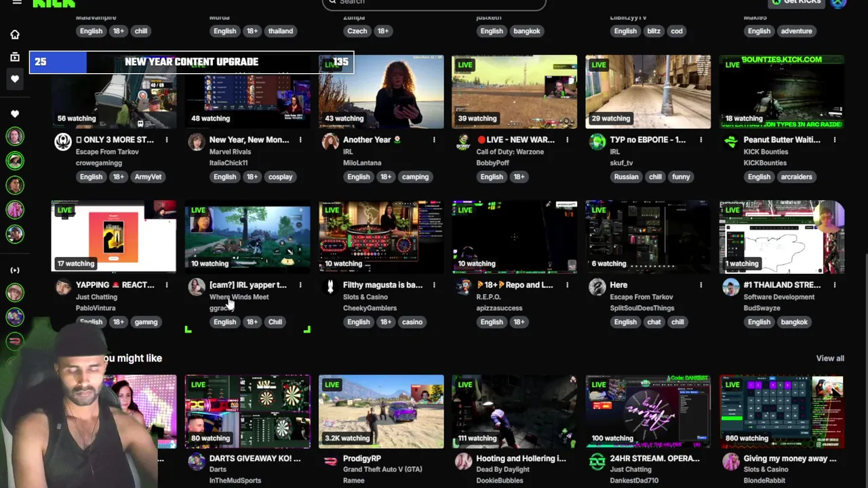Click streamer name 'DookieBubbles'
Viewport: 868px width, 488px height.
click(x=500, y=481)
